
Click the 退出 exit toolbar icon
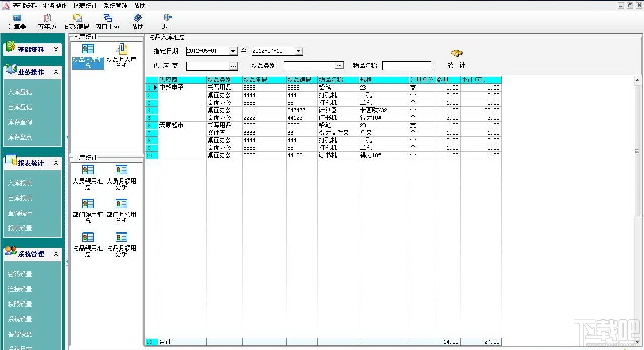point(168,22)
